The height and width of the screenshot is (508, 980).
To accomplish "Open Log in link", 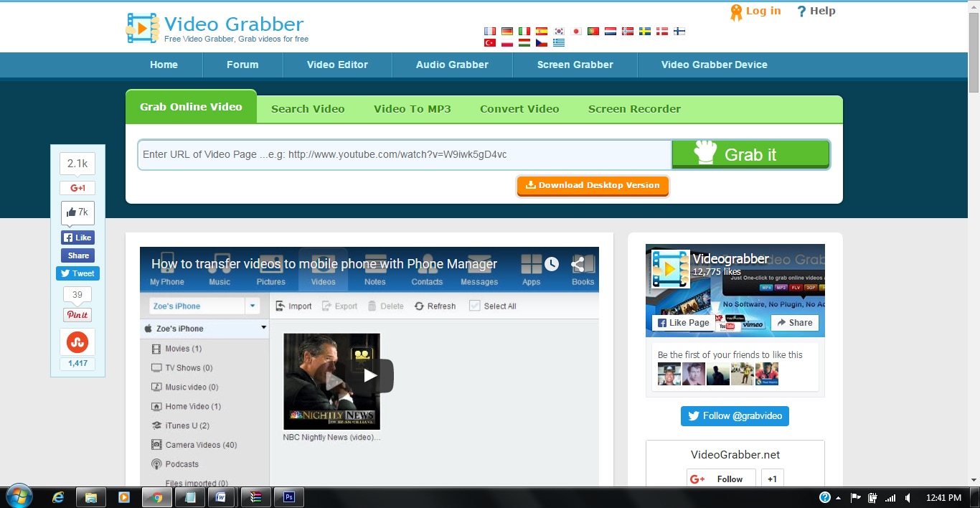I will [763, 11].
